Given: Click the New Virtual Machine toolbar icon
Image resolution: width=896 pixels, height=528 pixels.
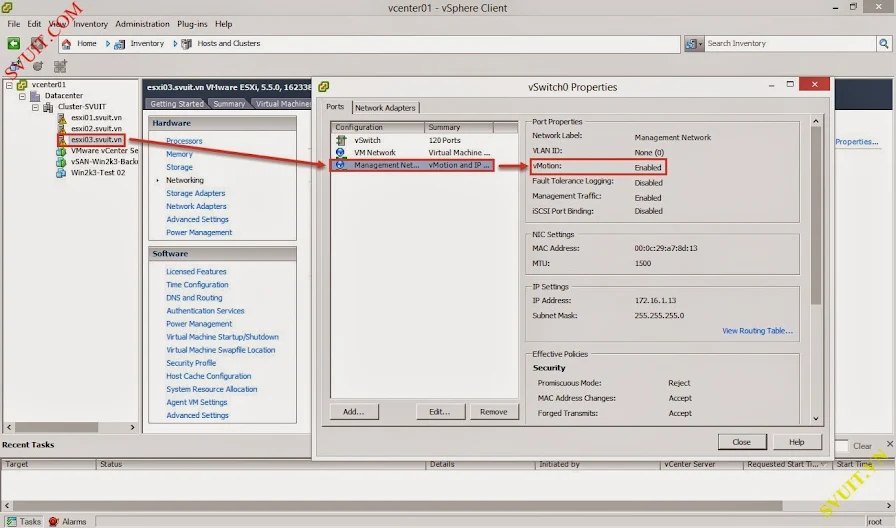Looking at the screenshot, I should 15,66.
